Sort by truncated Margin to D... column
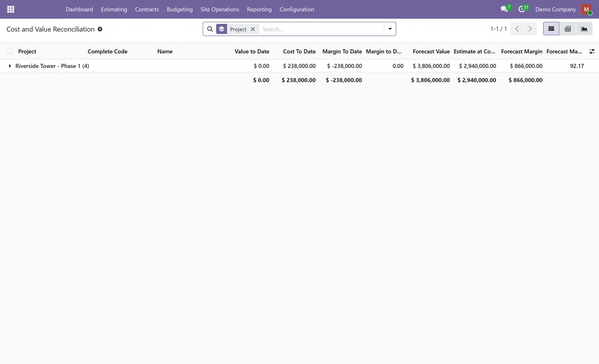The image size is (599, 364). [x=384, y=51]
